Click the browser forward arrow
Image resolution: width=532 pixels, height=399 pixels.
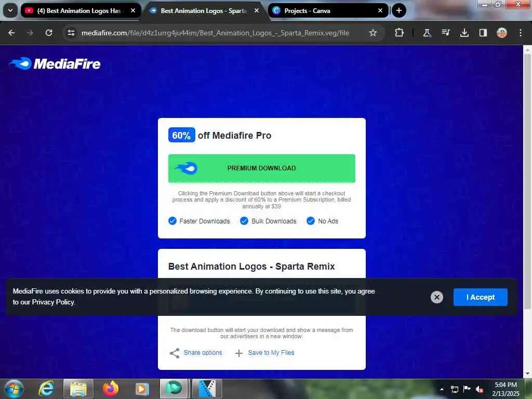pos(30,33)
